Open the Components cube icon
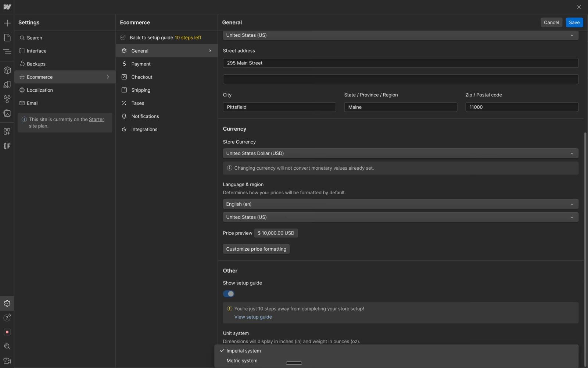588x368 pixels. 7,70
